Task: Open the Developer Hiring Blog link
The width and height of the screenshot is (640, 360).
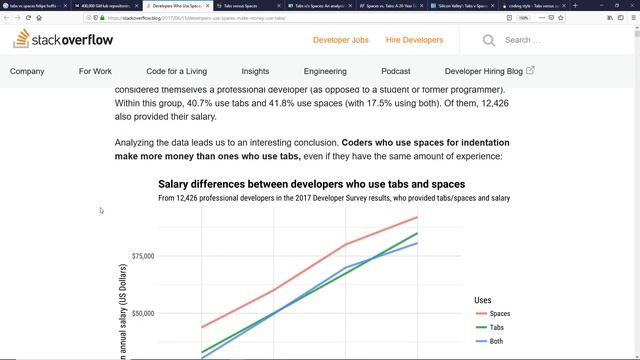Action: [x=484, y=71]
